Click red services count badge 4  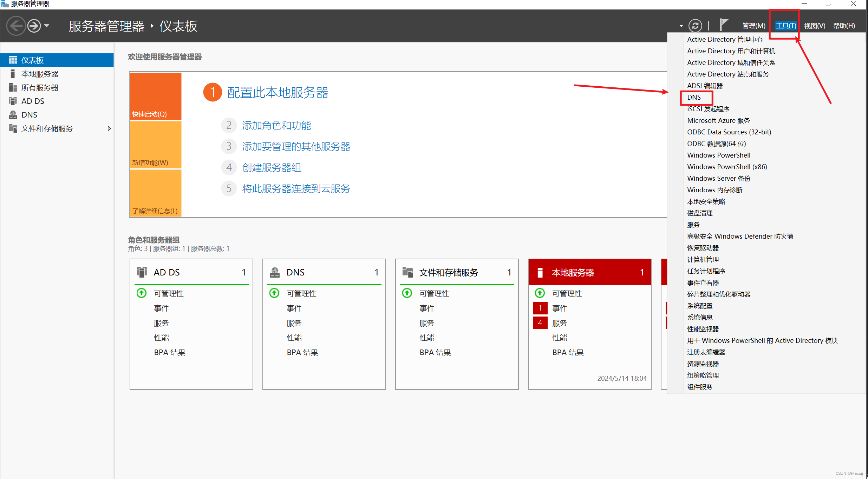[540, 322]
